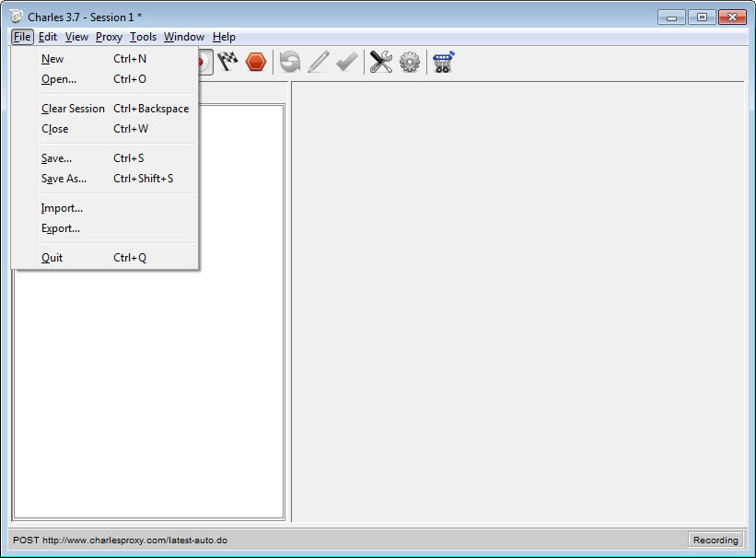Image resolution: width=756 pixels, height=558 pixels.
Task: Open the tools wrench icon
Action: (381, 62)
